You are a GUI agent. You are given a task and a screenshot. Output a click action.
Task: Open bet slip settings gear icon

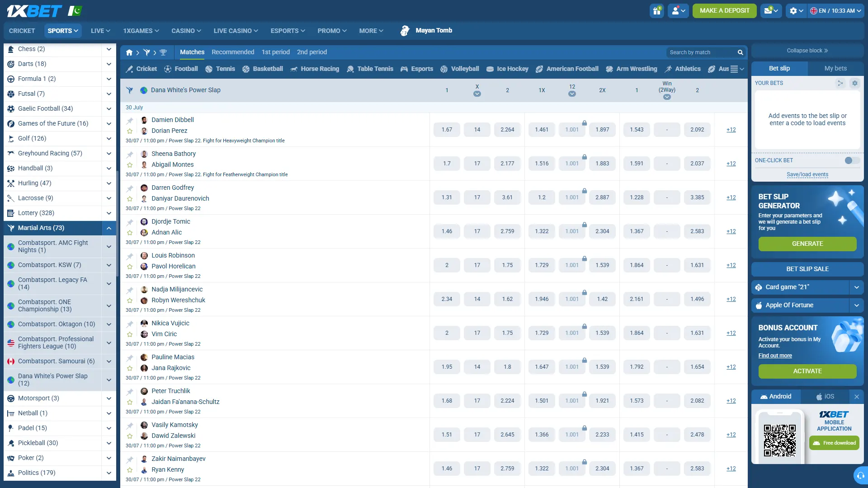(854, 83)
